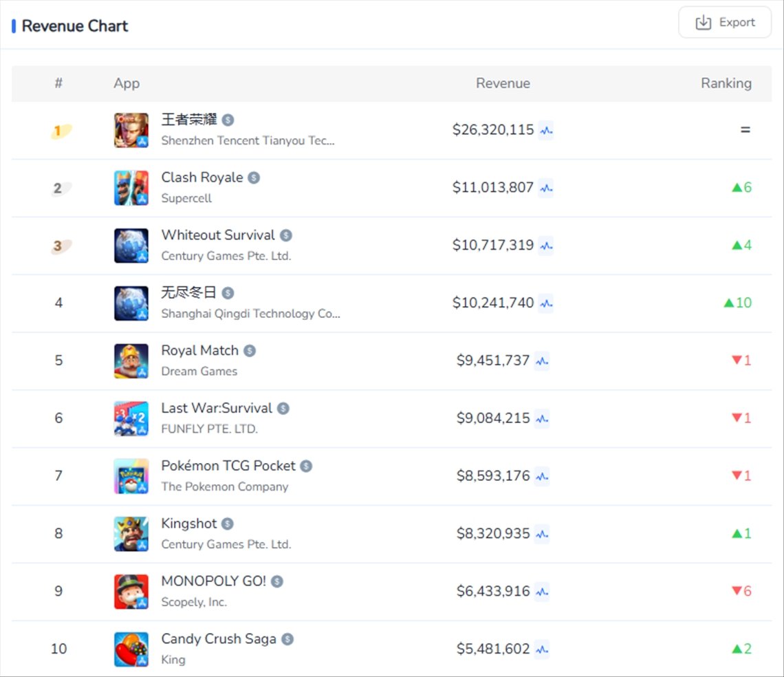Click the dollar badge beside Kingshot

pyautogui.click(x=228, y=524)
